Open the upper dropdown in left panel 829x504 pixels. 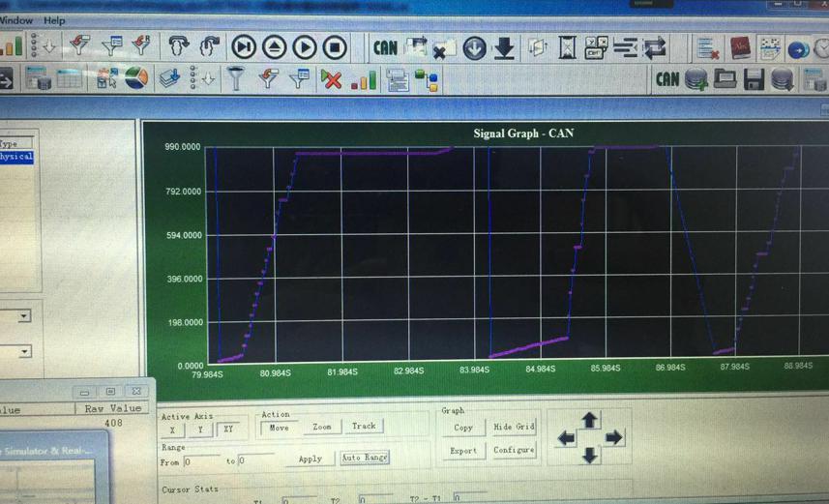coord(24,316)
